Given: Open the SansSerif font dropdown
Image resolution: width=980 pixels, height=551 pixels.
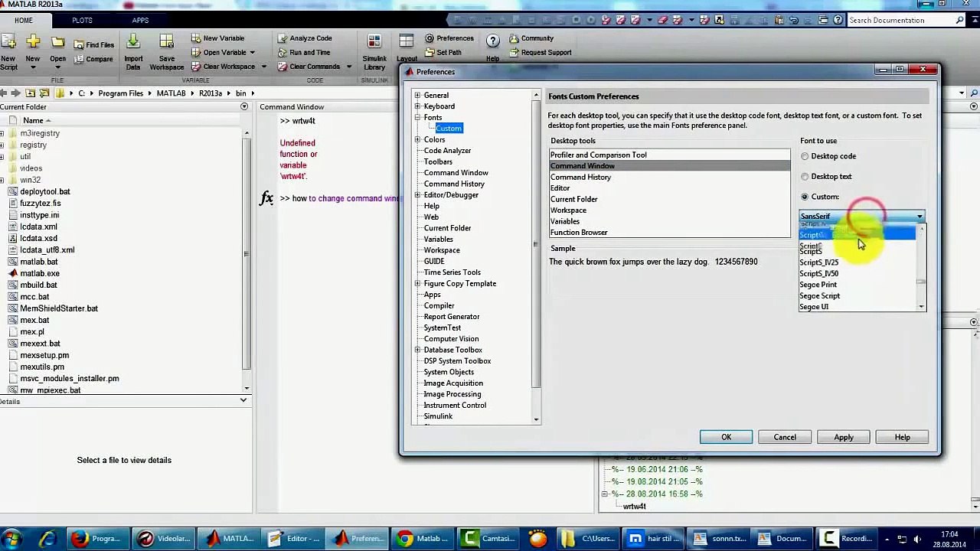Looking at the screenshot, I should click(x=862, y=217).
